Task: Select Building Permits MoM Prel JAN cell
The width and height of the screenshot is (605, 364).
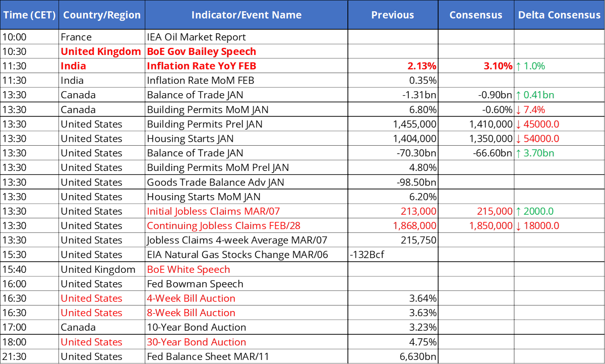Action: click(246, 168)
